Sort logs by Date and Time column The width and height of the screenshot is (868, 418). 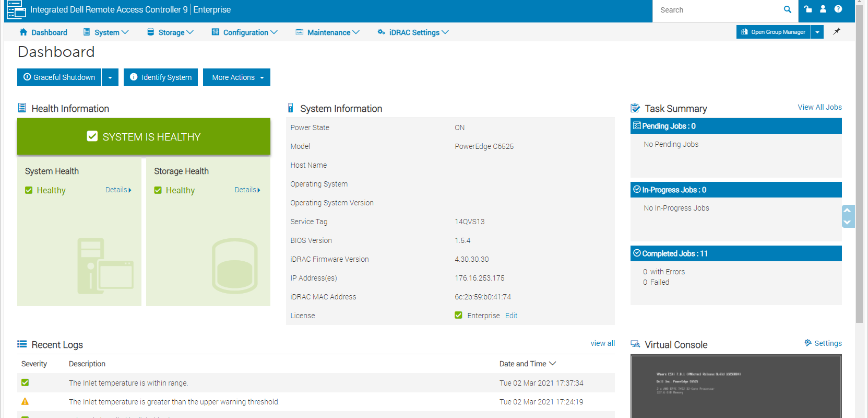(528, 364)
